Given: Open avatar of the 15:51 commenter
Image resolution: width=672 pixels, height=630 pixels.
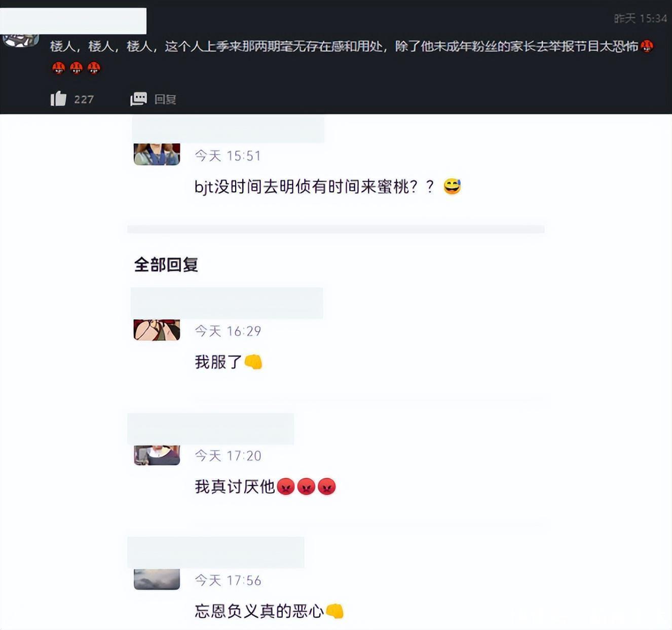Looking at the screenshot, I should pyautogui.click(x=157, y=154).
